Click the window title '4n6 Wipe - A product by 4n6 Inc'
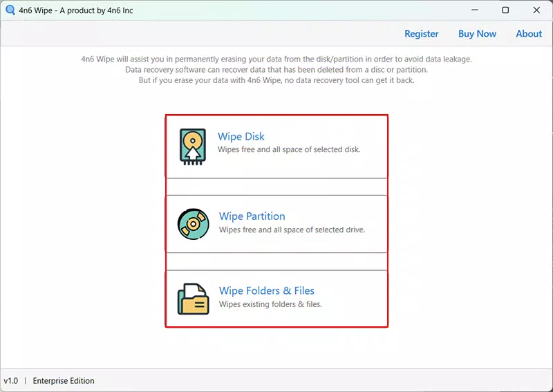The height and width of the screenshot is (392, 553). pos(76,10)
